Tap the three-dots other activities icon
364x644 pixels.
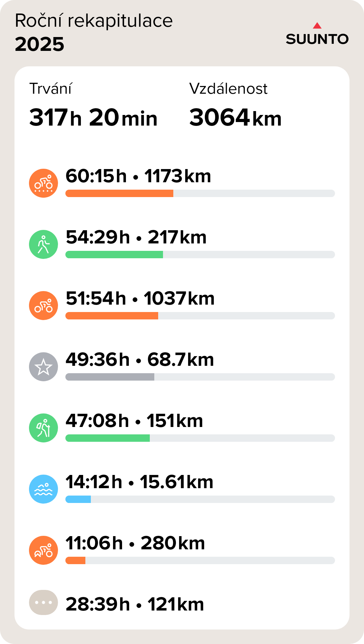[x=43, y=602]
